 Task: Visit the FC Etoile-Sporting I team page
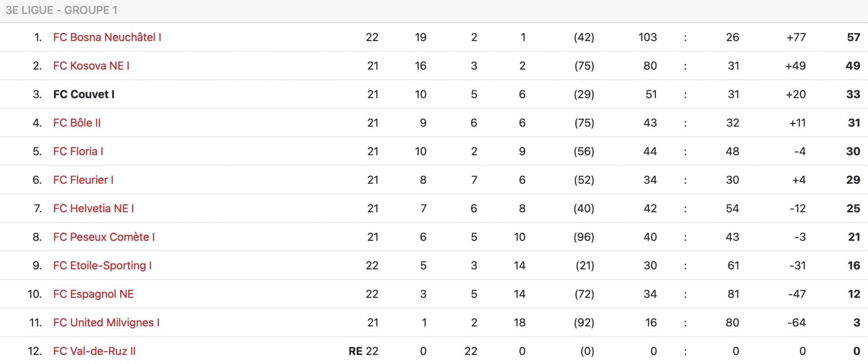(102, 265)
